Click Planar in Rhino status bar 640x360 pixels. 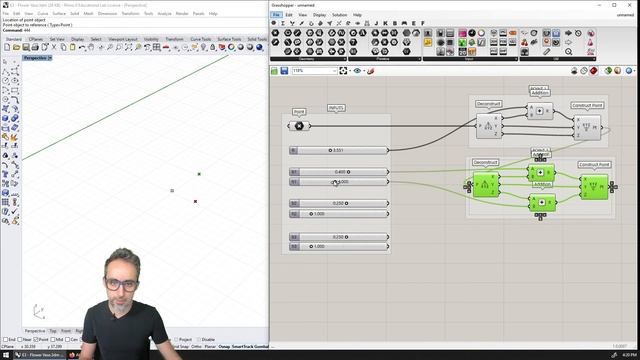click(x=210, y=347)
